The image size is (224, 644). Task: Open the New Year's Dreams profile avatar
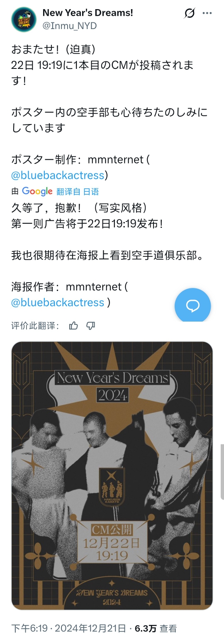24,20
